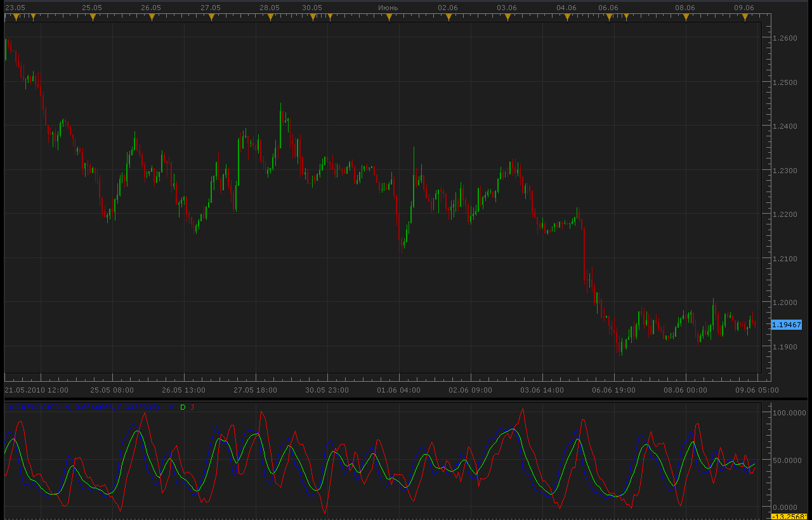This screenshot has width=812, height=520.
Task: Click the 1.2400 price axis label
Action: [x=784, y=126]
